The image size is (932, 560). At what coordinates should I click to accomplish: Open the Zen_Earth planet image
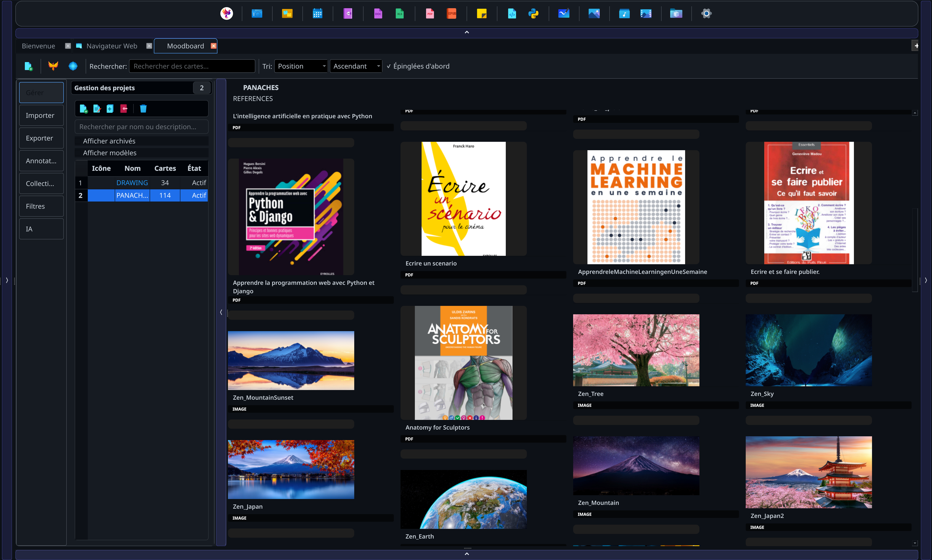463,499
